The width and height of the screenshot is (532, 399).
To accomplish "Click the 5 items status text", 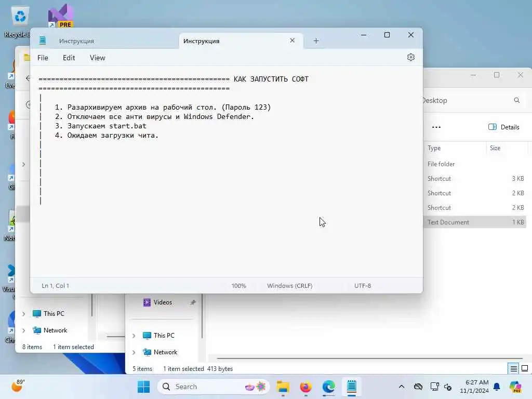I will click(x=142, y=369).
